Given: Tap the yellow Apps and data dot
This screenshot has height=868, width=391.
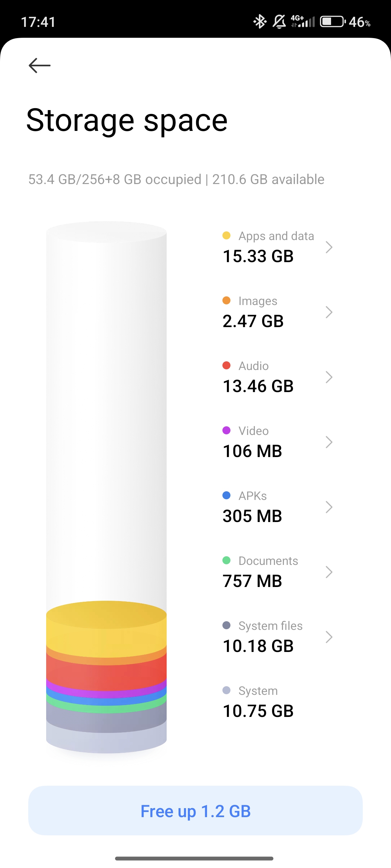Looking at the screenshot, I should 226,236.
